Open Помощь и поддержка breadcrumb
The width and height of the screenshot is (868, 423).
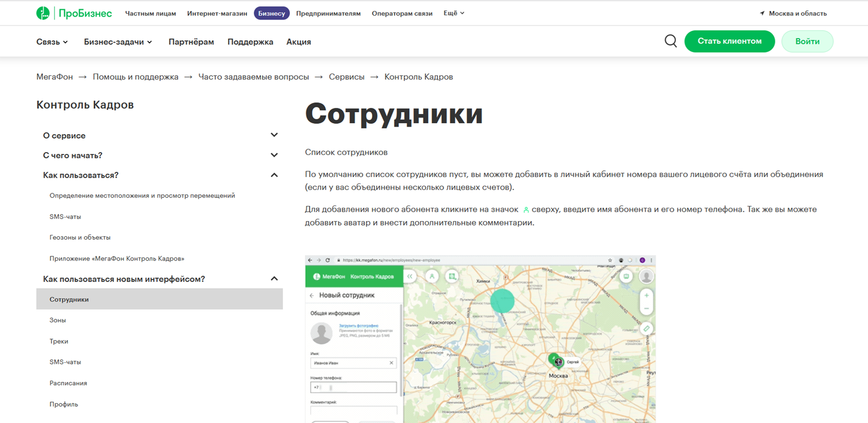tap(135, 77)
